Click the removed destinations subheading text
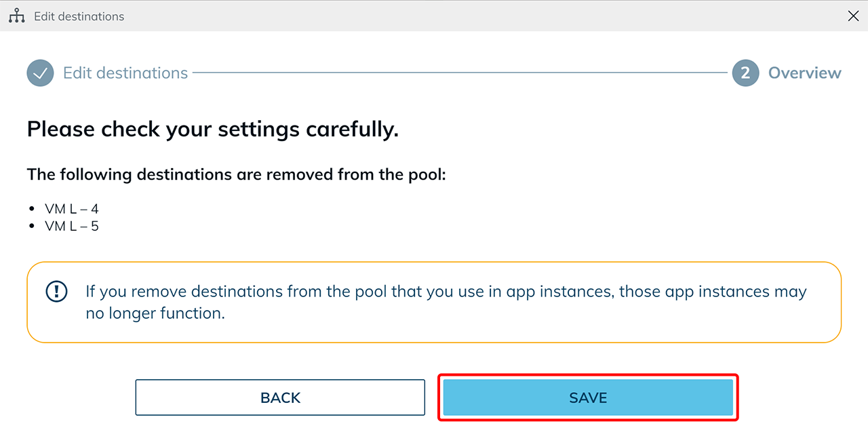Screen dimensions: 868x445 237,174
